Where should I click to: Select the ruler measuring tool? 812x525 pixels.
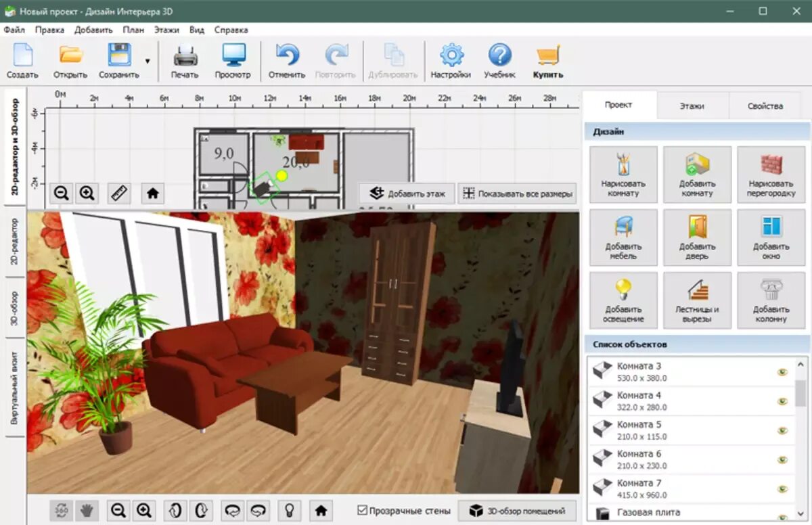click(x=120, y=193)
